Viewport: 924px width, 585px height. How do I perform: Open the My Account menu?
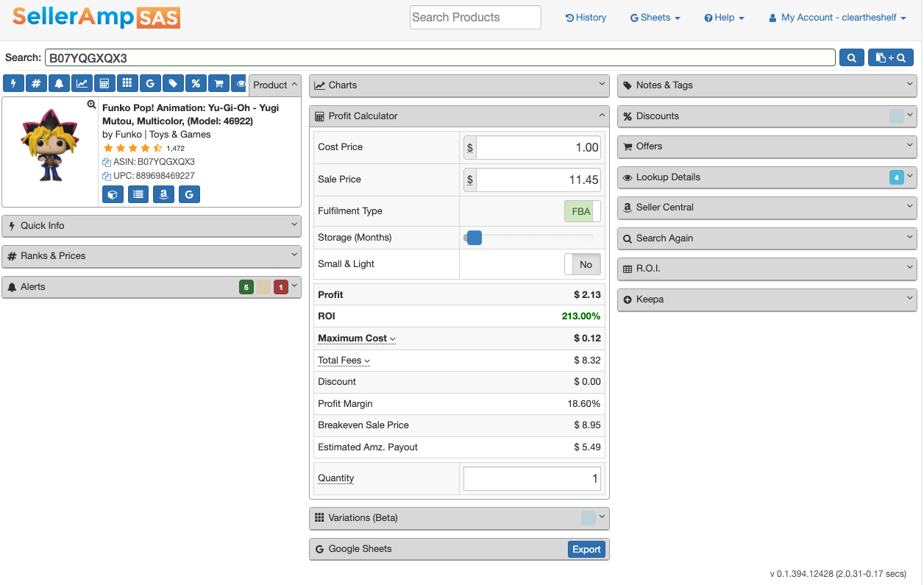tap(837, 18)
